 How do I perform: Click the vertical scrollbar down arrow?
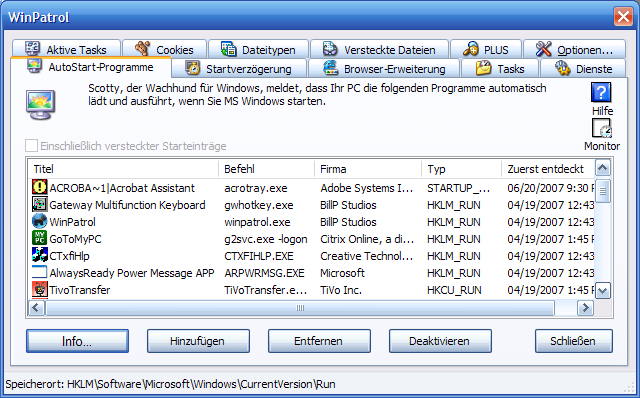pos(603,291)
